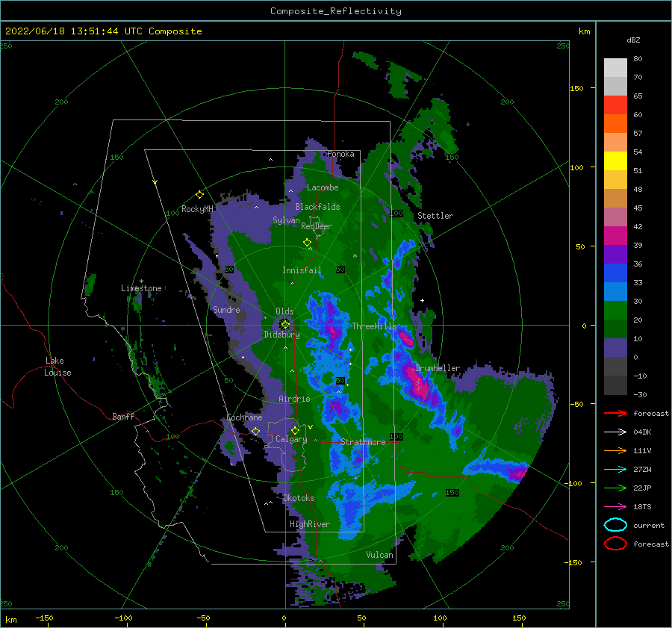672x628 pixels.
Task: Click the red forecast arrow in legend
Action: (615, 413)
